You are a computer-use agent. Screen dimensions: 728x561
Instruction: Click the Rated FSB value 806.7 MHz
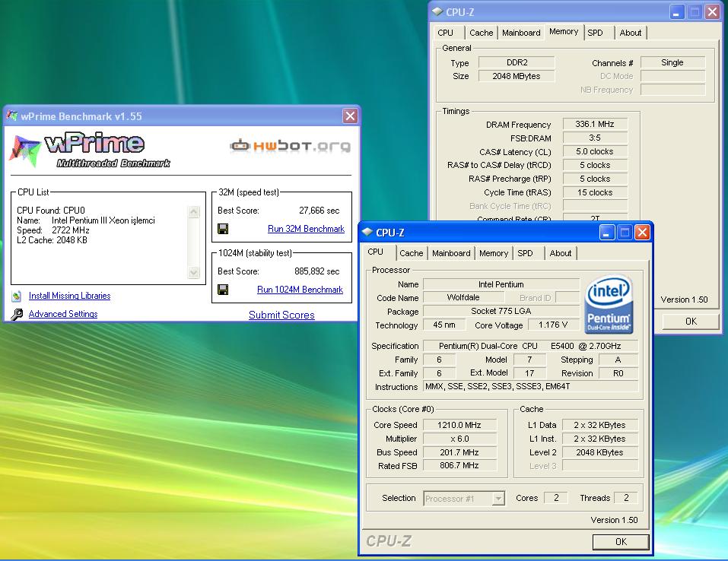459,465
